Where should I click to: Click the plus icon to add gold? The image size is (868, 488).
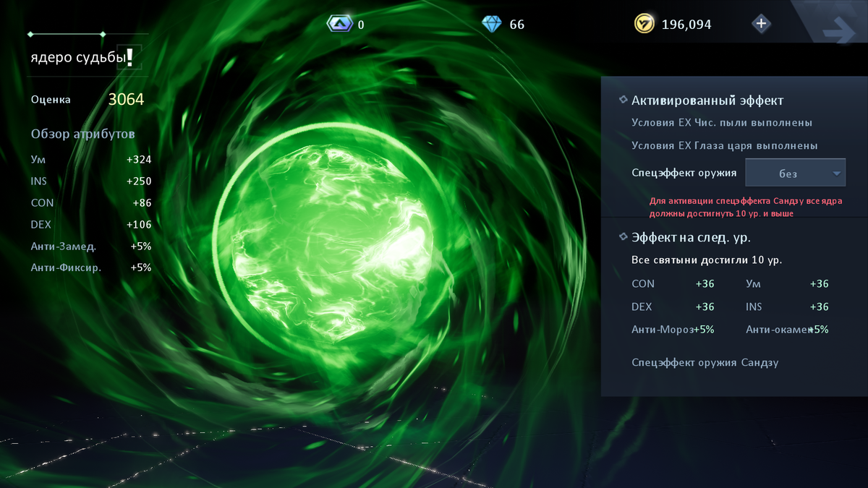point(761,24)
